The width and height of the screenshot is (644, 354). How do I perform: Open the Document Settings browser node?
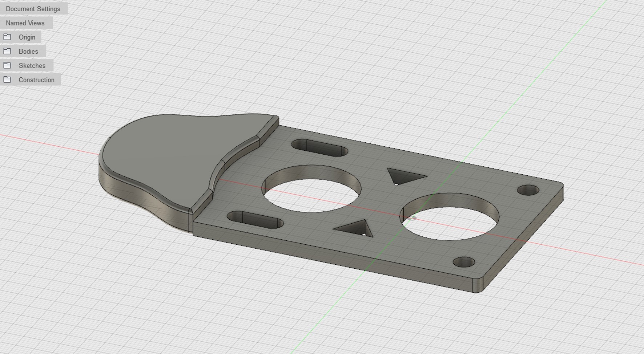(x=33, y=9)
